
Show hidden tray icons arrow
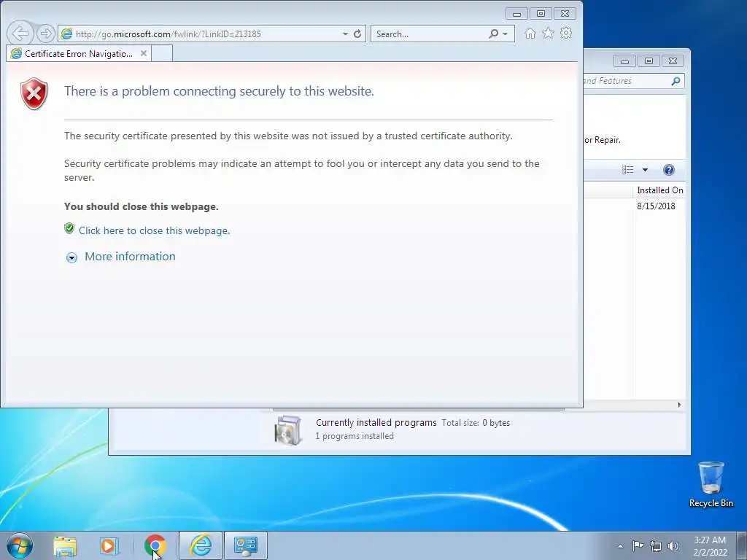point(620,546)
